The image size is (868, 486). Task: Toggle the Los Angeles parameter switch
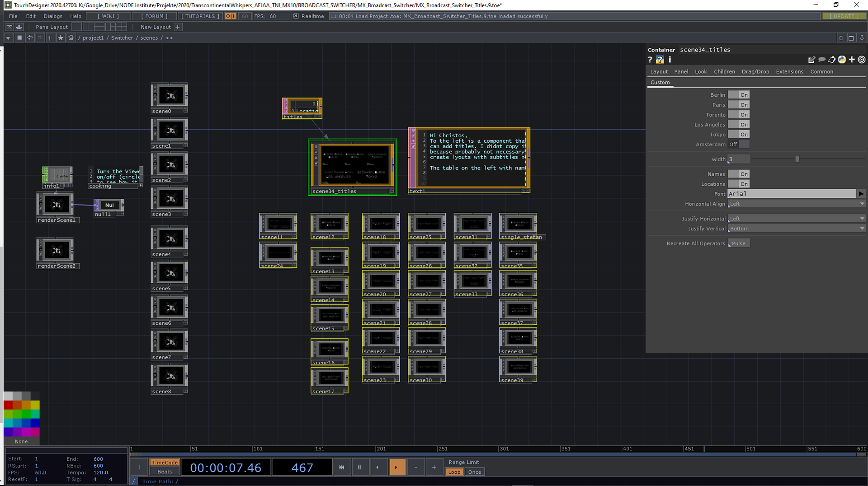[739, 125]
